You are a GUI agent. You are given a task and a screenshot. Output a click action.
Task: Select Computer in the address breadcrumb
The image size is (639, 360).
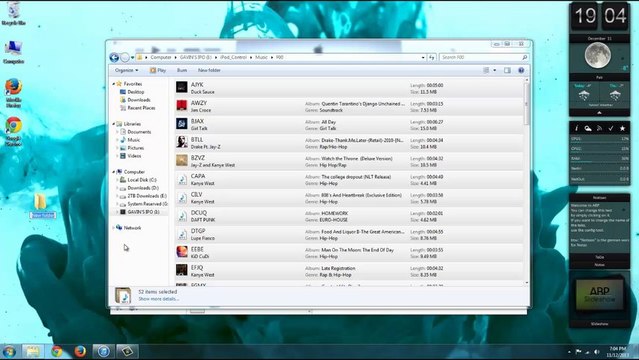(x=161, y=57)
